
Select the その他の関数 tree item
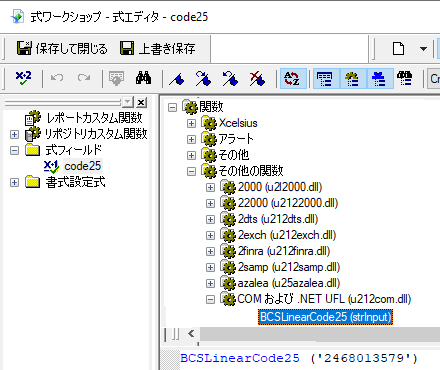(x=251, y=171)
